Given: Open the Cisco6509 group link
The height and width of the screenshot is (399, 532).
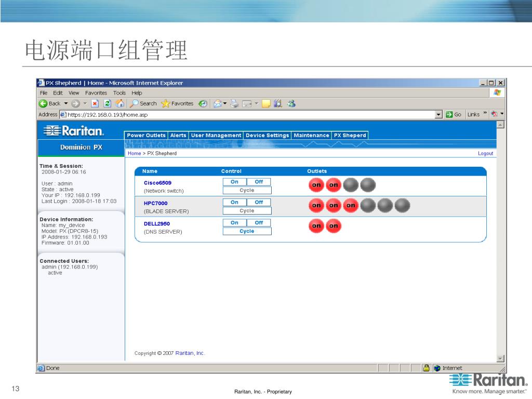Looking at the screenshot, I should point(157,182).
